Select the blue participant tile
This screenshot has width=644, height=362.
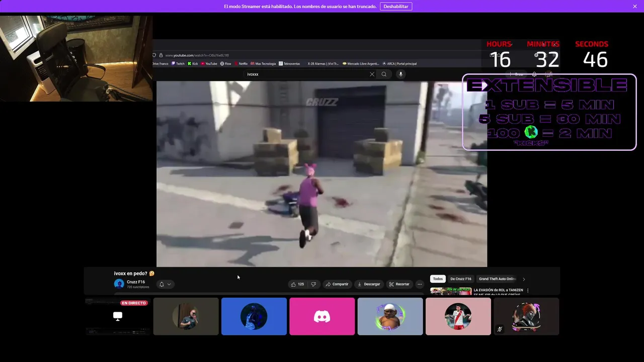coord(254,316)
